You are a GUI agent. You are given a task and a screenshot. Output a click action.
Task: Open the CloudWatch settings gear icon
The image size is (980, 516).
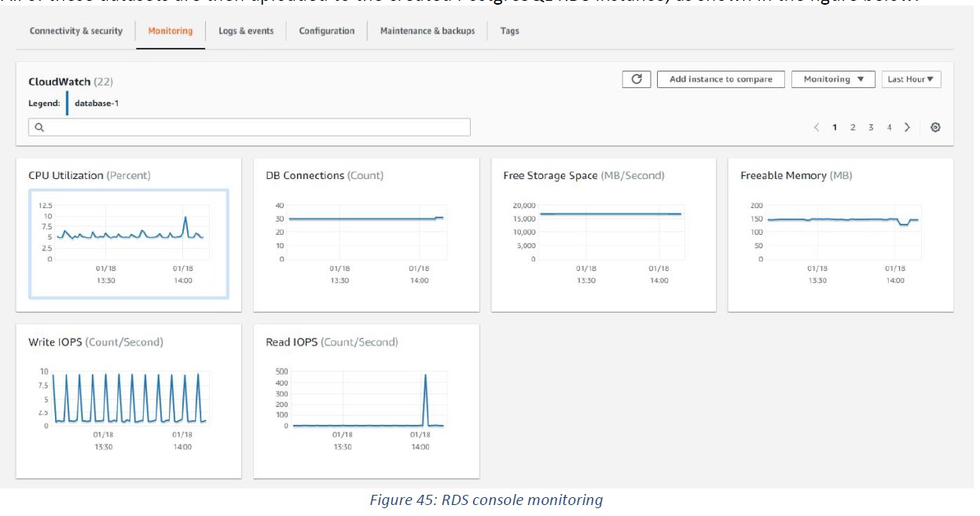click(935, 127)
